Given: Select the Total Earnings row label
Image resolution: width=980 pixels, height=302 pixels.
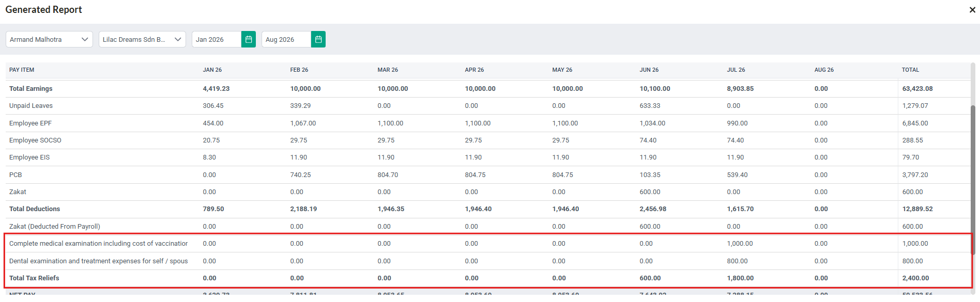Looking at the screenshot, I should (31, 89).
